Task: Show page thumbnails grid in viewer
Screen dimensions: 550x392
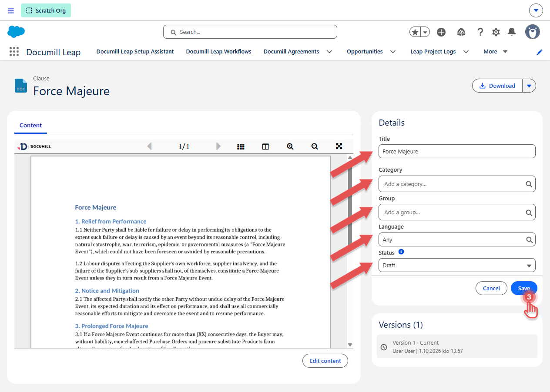Action: click(x=241, y=146)
